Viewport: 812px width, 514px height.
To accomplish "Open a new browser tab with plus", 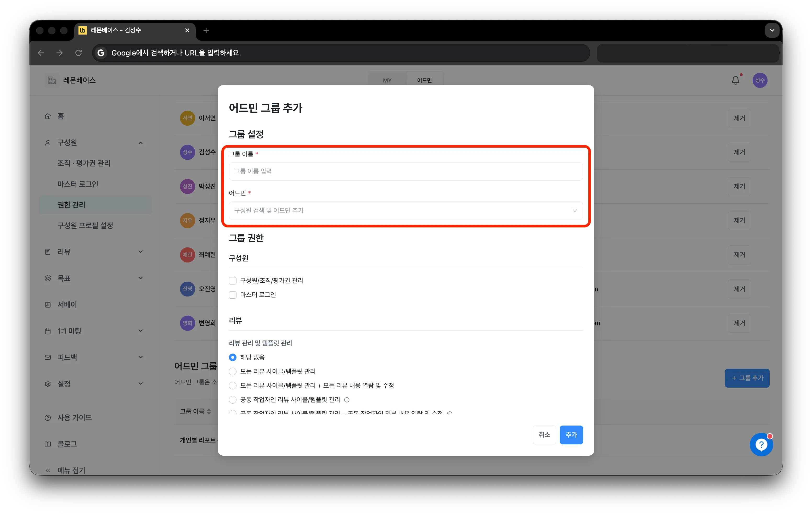I will click(x=206, y=30).
